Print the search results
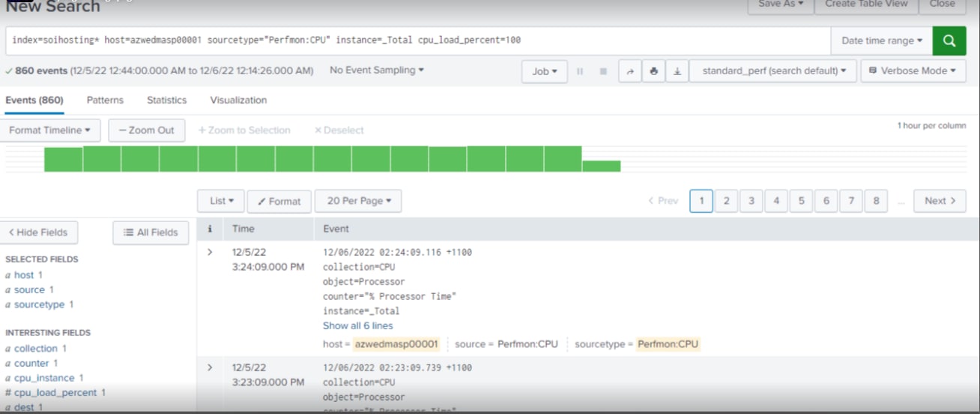 point(654,71)
